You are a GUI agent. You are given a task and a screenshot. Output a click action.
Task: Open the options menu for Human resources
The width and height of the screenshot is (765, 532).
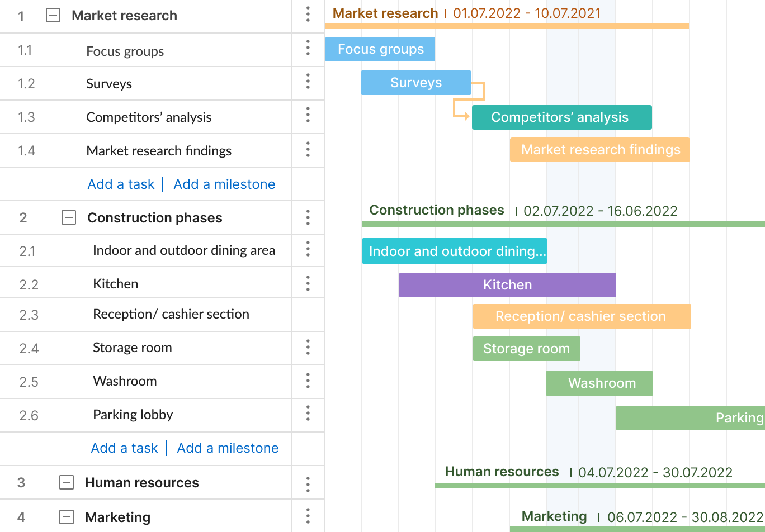(308, 482)
